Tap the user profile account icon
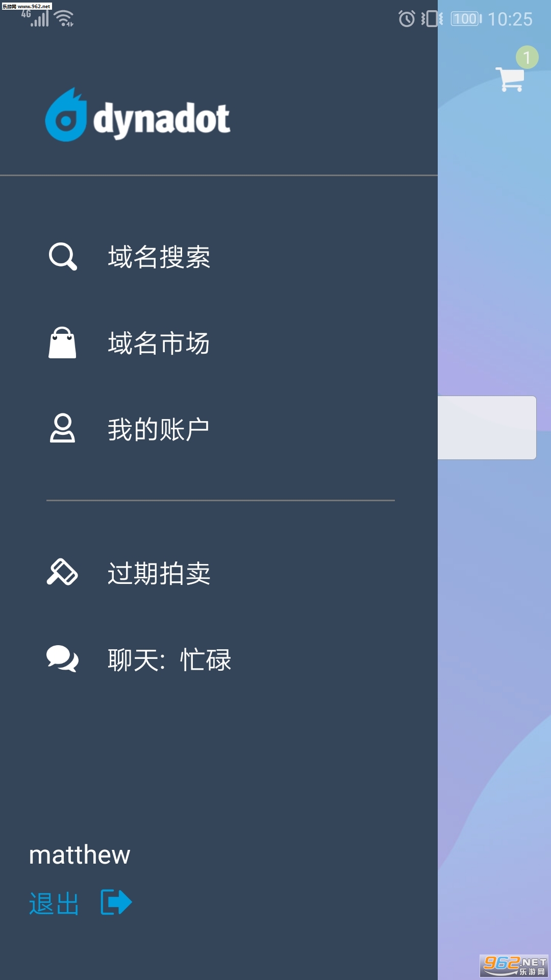 (x=62, y=428)
